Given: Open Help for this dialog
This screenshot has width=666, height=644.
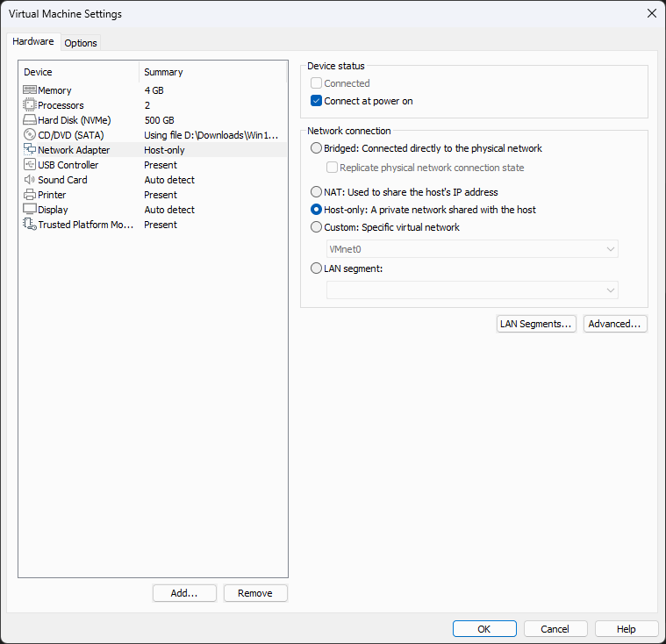Looking at the screenshot, I should [x=627, y=629].
